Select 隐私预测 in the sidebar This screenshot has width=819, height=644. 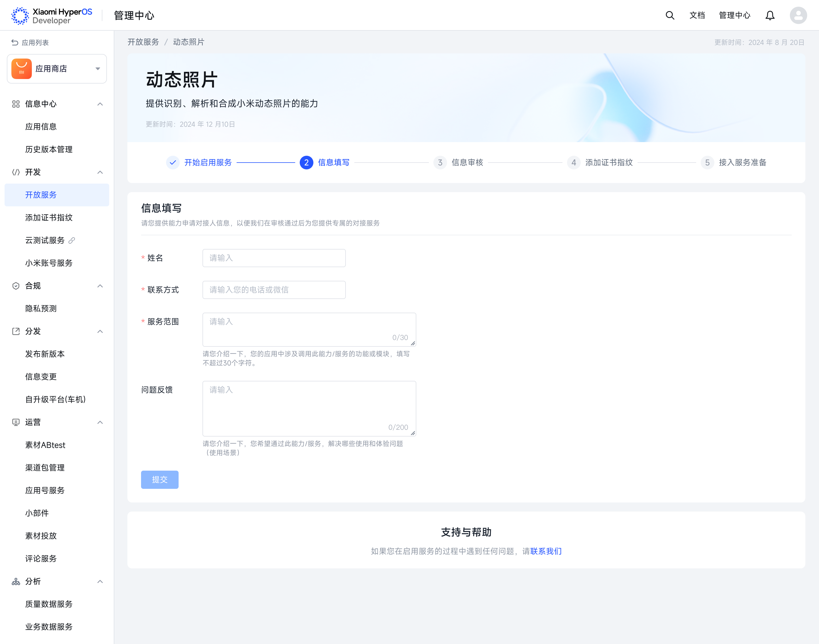(41, 308)
